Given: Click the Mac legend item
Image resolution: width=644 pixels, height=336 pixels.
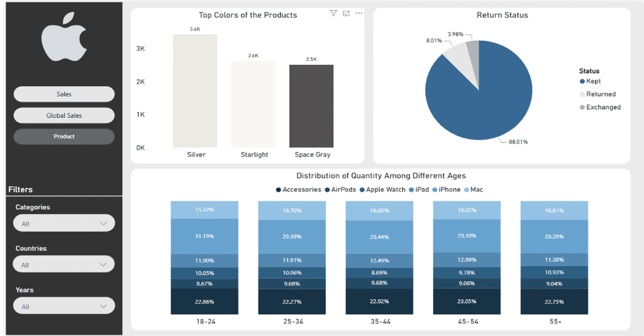Looking at the screenshot, I should 474,189.
